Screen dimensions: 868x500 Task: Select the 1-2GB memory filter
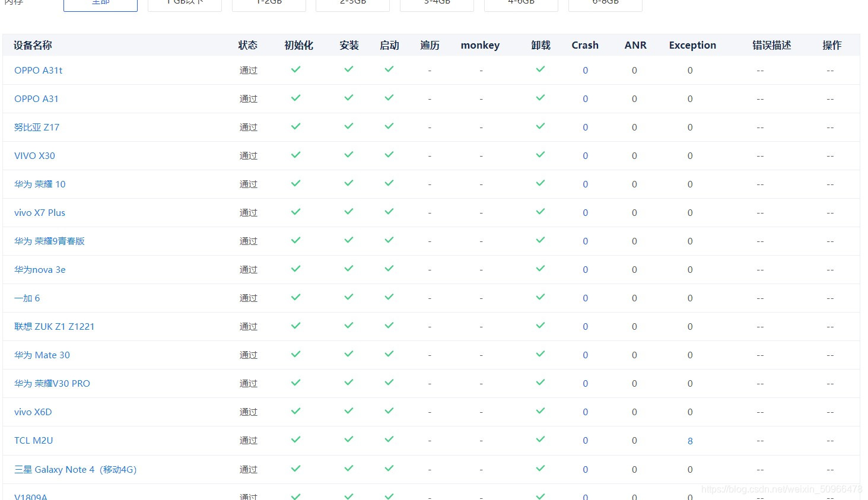tap(269, 3)
